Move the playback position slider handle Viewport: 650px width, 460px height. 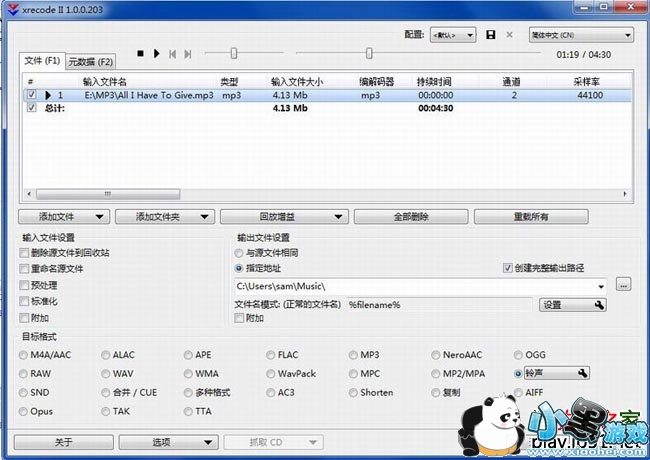[x=369, y=53]
